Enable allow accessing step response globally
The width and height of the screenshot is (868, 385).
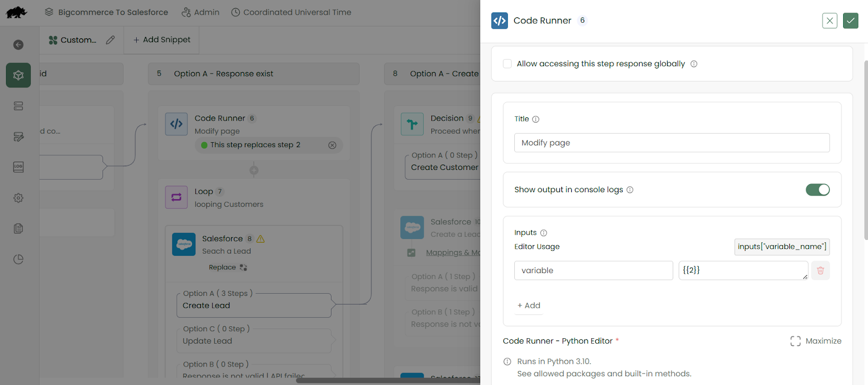point(507,64)
